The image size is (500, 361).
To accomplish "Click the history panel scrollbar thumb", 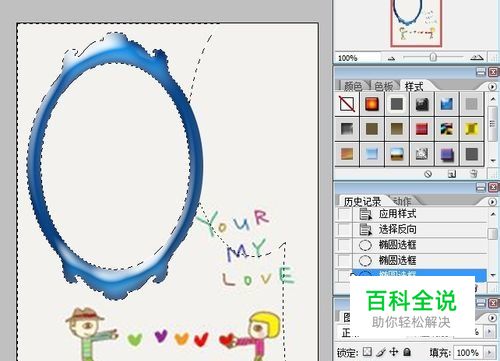I will (493, 234).
